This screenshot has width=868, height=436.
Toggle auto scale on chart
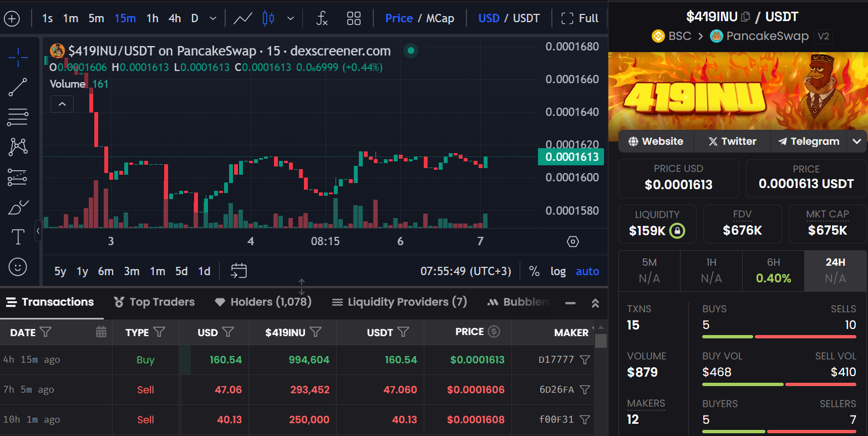point(587,271)
